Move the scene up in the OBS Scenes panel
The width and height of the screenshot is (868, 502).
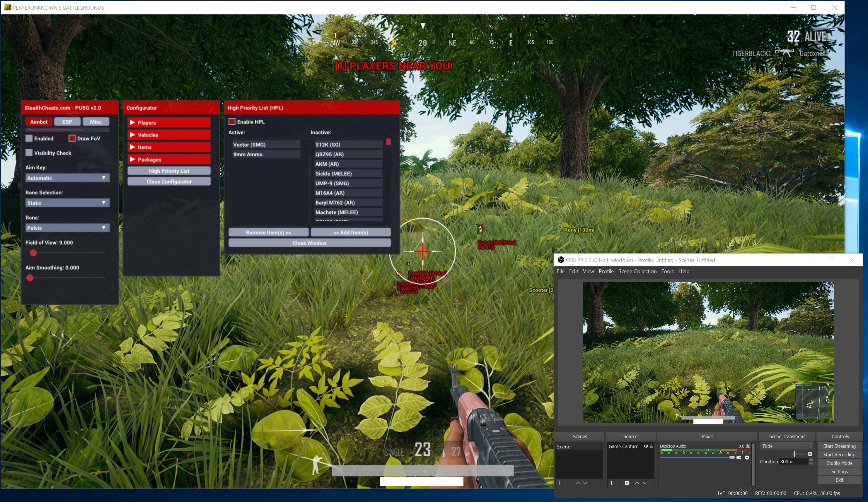tap(578, 483)
